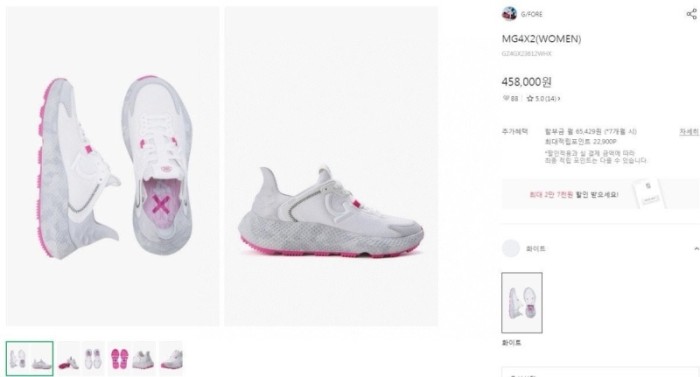Screen dimensions: 700x377
Task: Enlarge the right side-profile shoe image
Action: point(331,166)
